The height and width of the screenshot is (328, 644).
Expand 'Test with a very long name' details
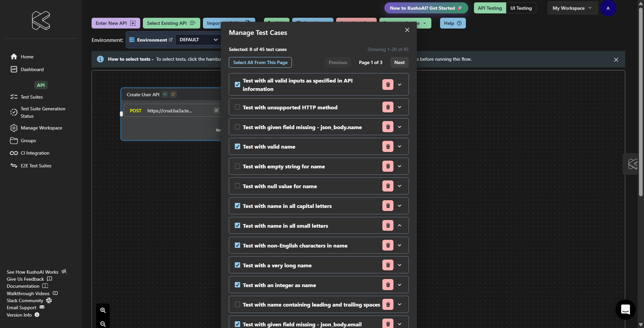[399, 265]
